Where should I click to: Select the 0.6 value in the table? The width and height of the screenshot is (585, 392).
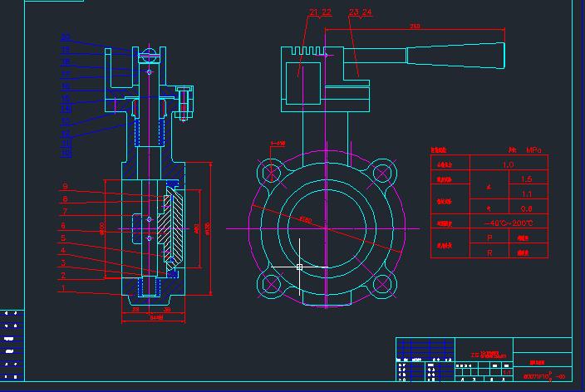(x=527, y=208)
